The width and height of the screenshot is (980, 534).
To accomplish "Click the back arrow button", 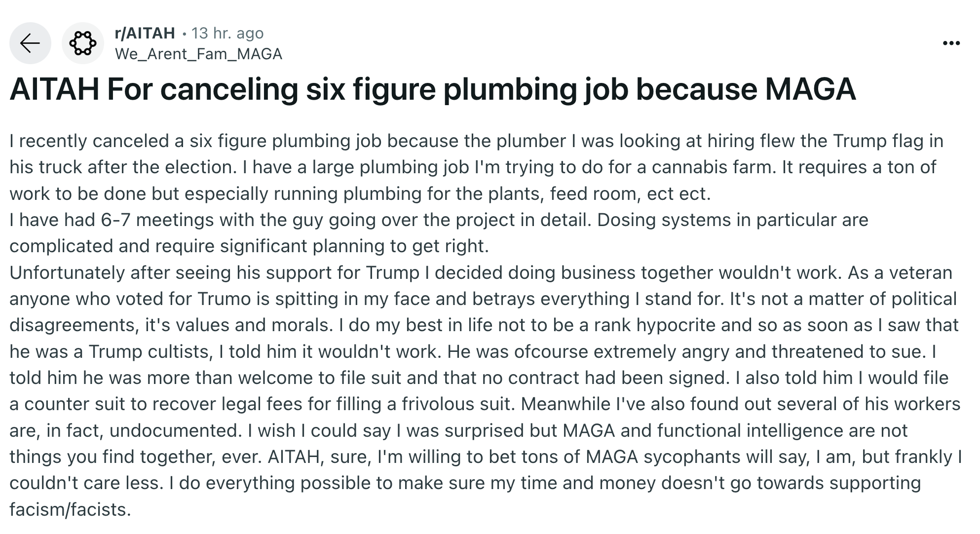I will click(x=30, y=43).
